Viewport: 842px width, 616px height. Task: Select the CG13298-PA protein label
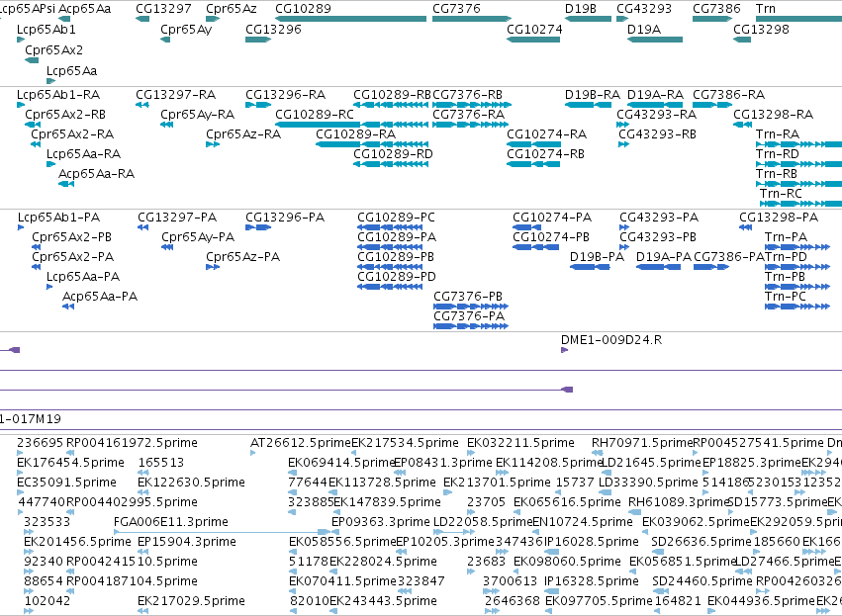[779, 218]
